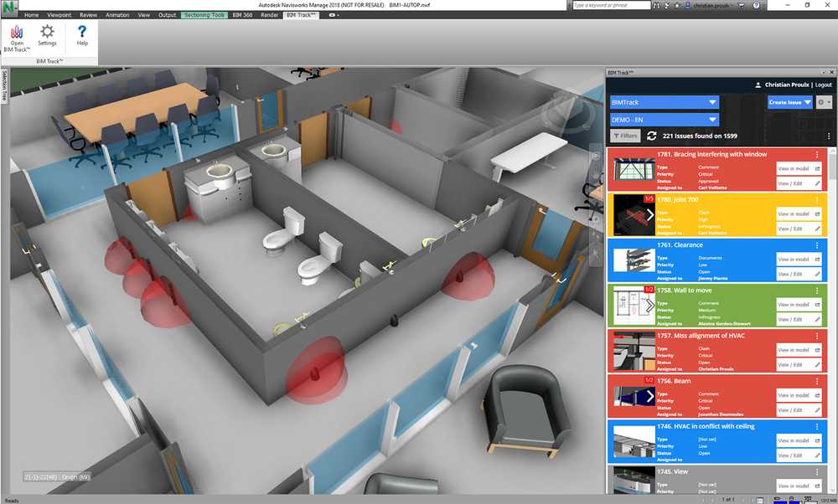Click the "221 Issues found on 1599" text
Viewport: 838px width, 504px height.
click(x=700, y=136)
